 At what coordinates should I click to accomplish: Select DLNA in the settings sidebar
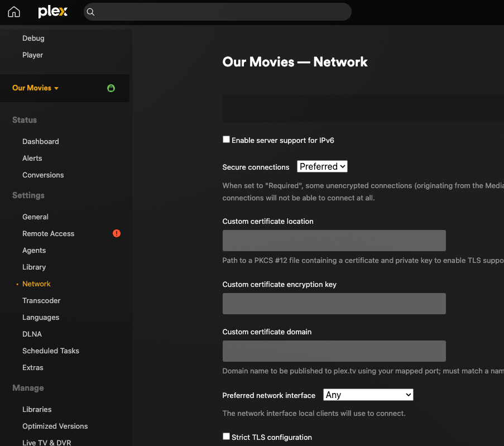[x=32, y=334]
